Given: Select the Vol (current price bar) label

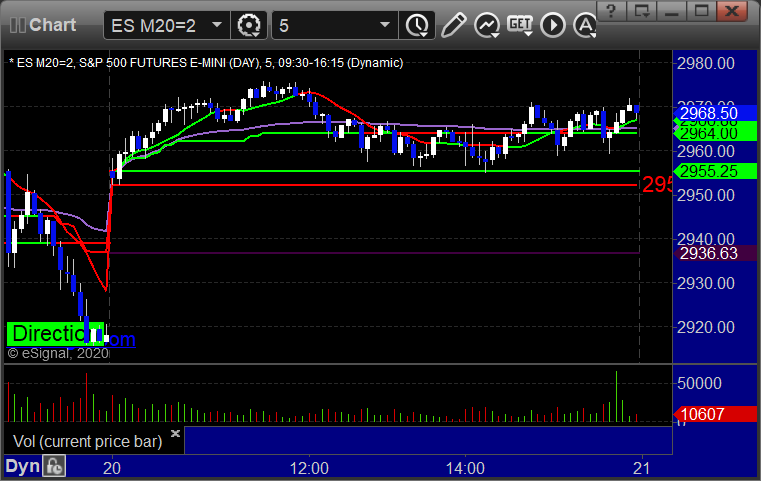Looking at the screenshot, I should pyautogui.click(x=87, y=441).
